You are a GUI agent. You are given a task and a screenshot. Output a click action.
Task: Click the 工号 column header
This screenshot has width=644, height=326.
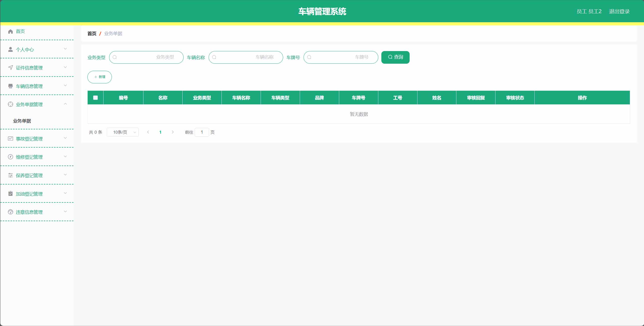pos(398,98)
